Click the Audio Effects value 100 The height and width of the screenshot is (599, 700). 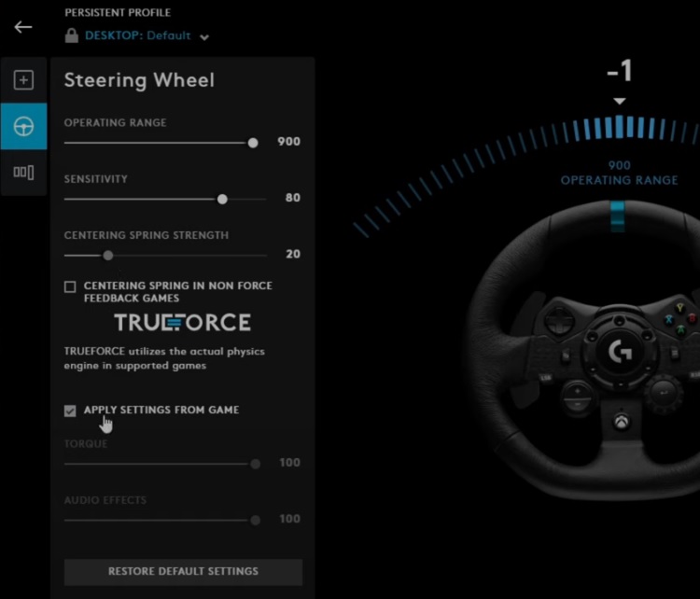tap(289, 519)
